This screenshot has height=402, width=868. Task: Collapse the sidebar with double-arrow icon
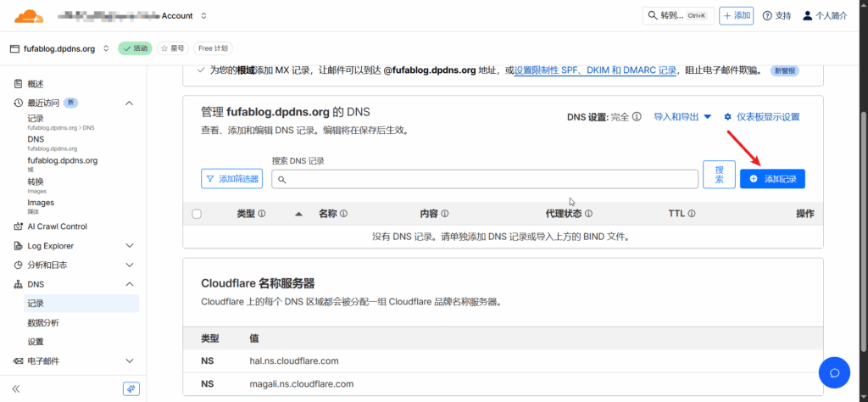(16, 388)
